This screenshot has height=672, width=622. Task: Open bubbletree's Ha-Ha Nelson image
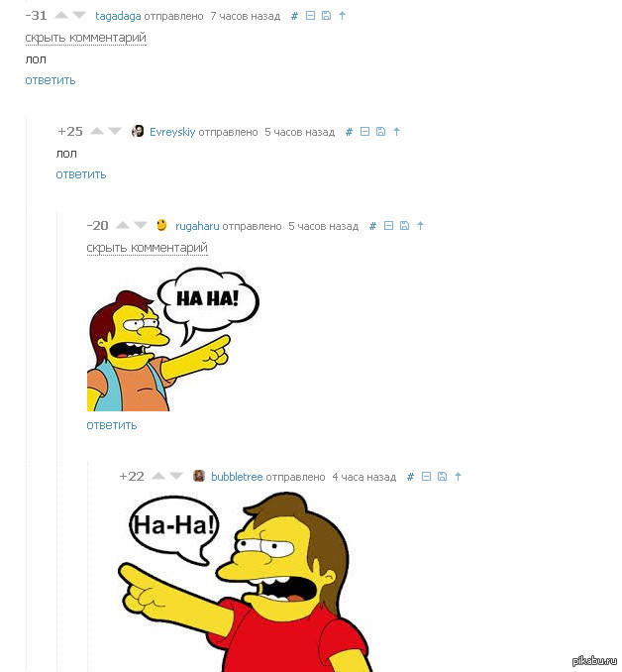245,582
